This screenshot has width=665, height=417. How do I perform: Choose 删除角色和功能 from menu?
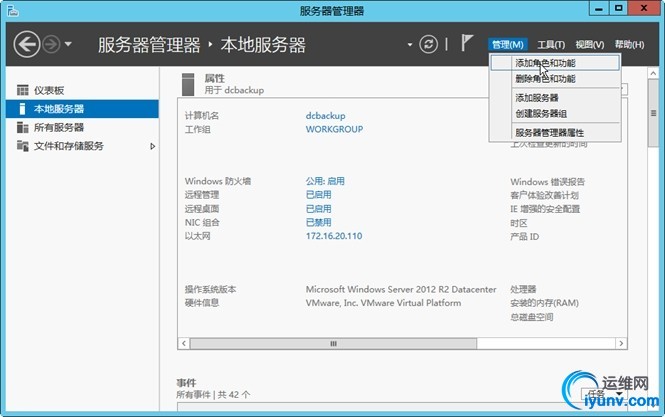pos(555,78)
